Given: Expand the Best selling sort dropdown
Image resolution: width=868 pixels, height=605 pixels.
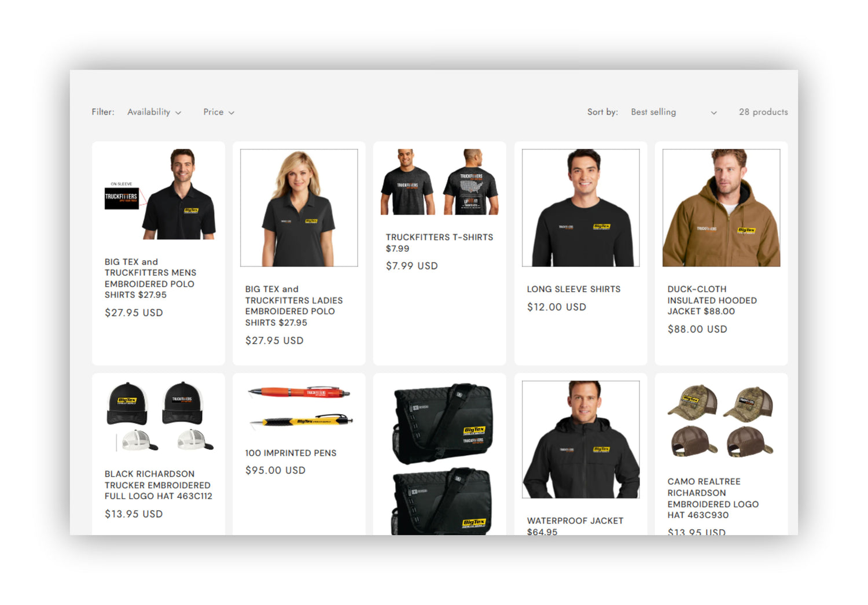Looking at the screenshot, I should click(674, 112).
